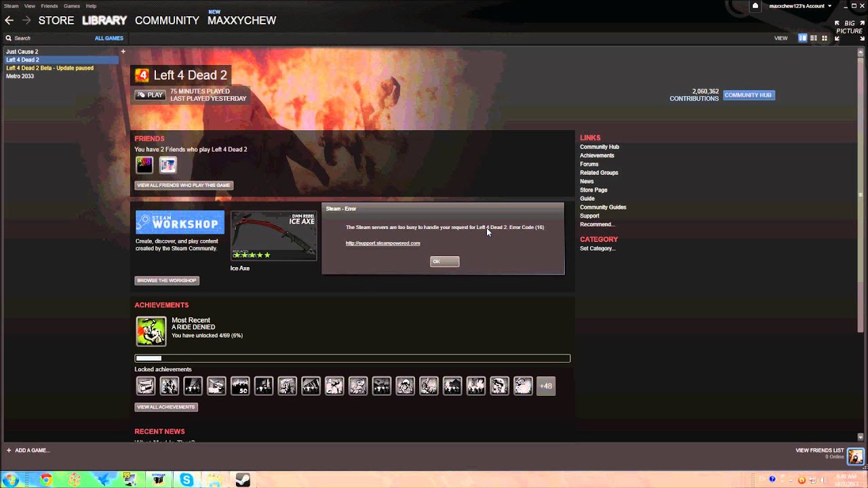868x488 pixels.
Task: Open the friends list avatar icon
Action: coord(856,455)
